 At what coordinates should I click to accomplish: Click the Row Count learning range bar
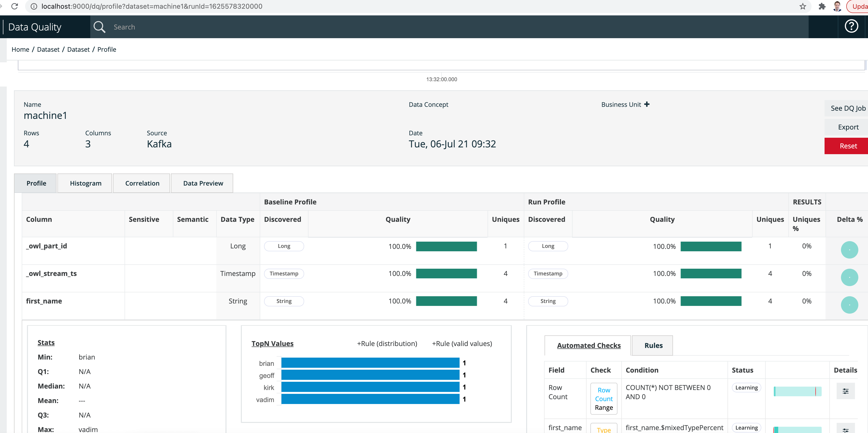(x=797, y=391)
